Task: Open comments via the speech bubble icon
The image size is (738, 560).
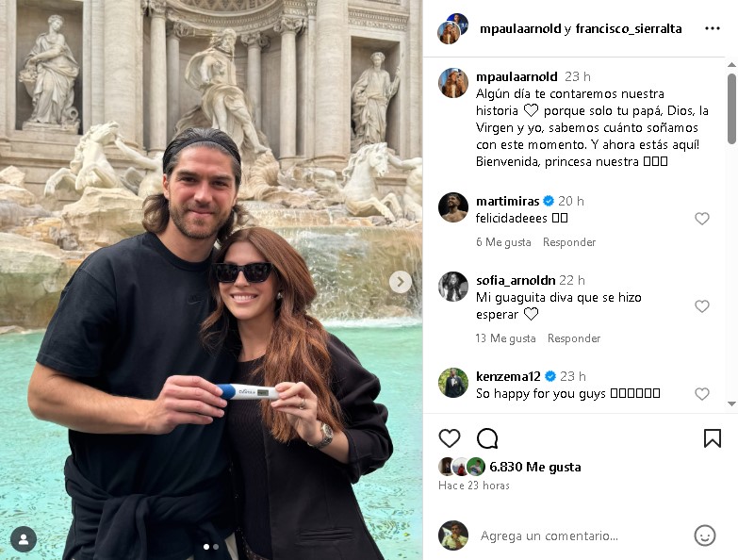Action: tap(487, 438)
